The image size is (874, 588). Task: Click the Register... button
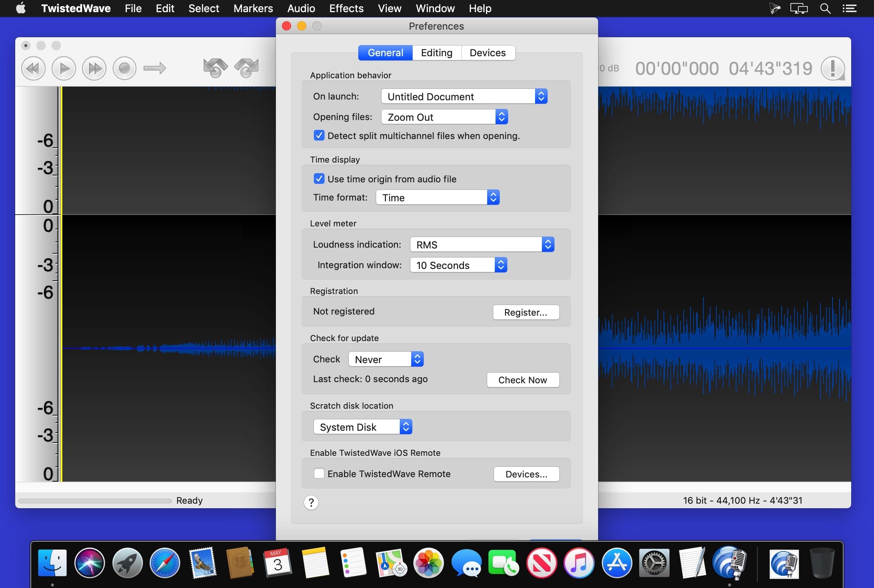coord(526,312)
